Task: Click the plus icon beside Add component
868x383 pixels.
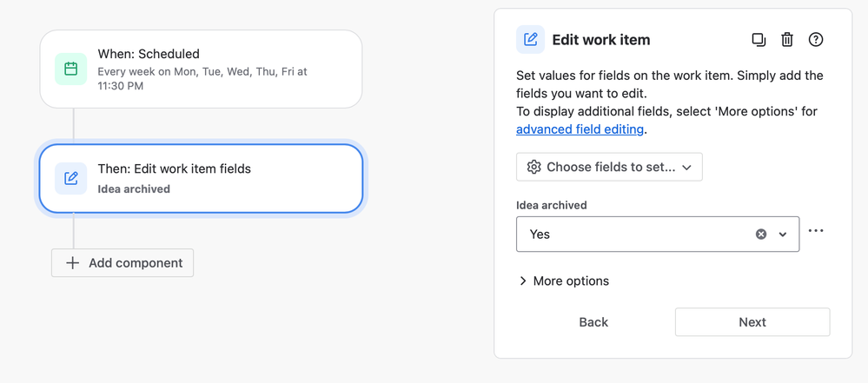Action: [x=72, y=263]
